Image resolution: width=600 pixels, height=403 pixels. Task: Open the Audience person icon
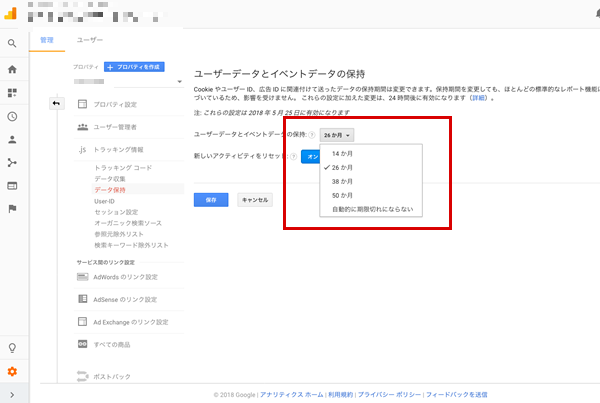coord(12,140)
